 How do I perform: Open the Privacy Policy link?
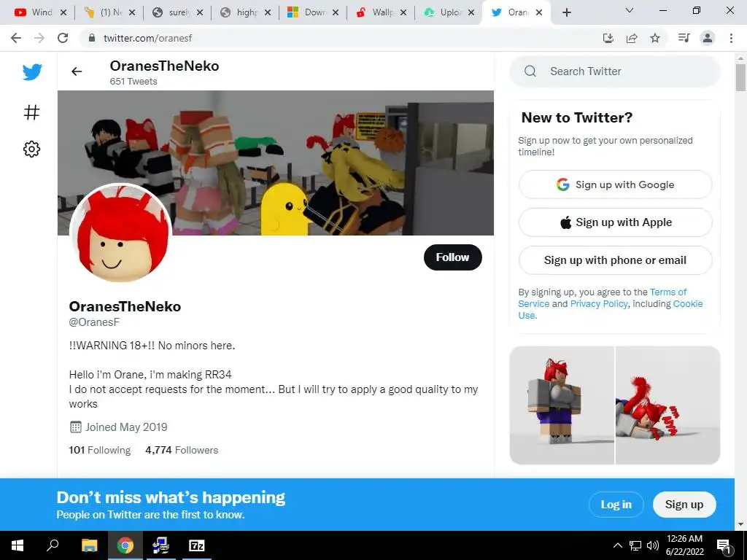[x=599, y=304]
